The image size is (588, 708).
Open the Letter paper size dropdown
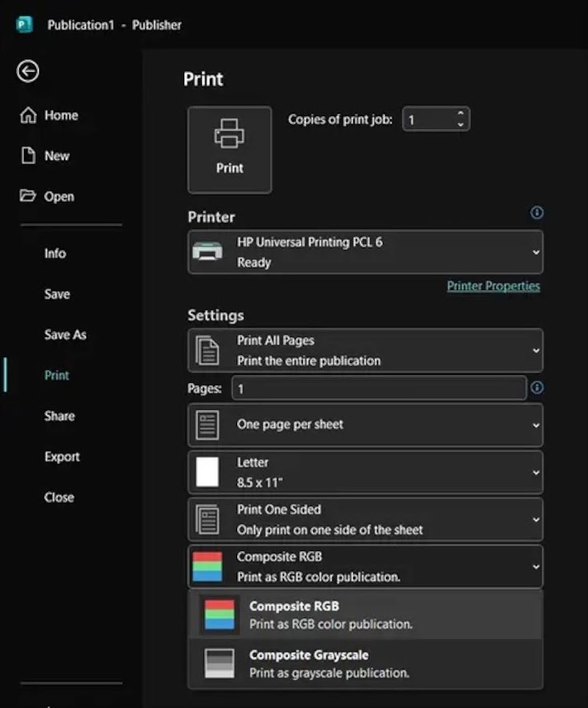tap(365, 473)
